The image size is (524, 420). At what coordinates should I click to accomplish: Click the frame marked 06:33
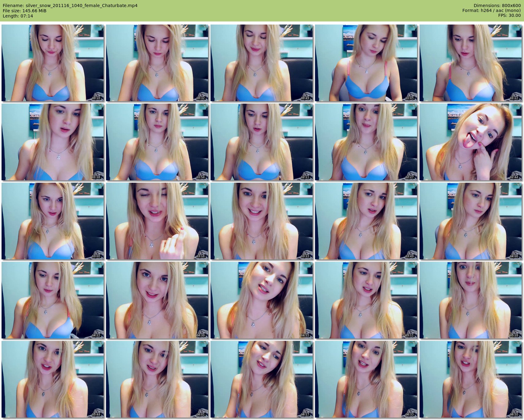(366, 379)
